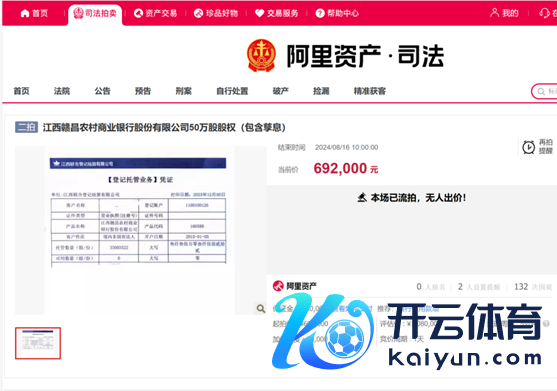The width and height of the screenshot is (557, 391).
Task: Click the current price 692,000 元
Action: [x=346, y=168]
